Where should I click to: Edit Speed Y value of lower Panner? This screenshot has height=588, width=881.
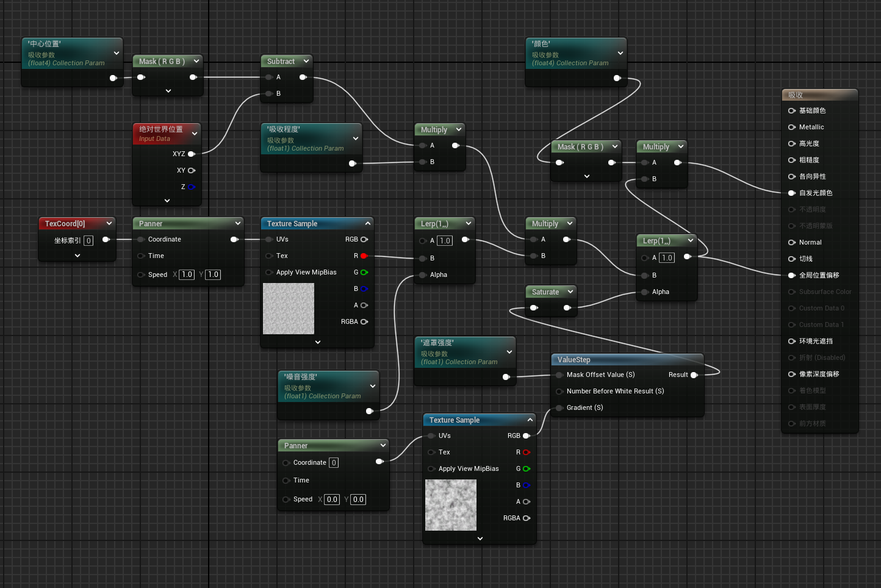358,500
